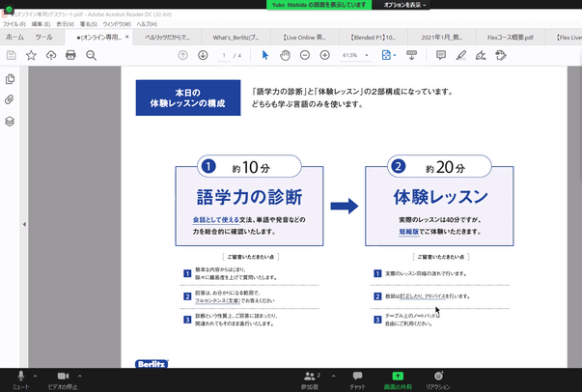This screenshot has height=392, width=582.
Task: Open the Zoom chat panel
Action: (x=357, y=379)
